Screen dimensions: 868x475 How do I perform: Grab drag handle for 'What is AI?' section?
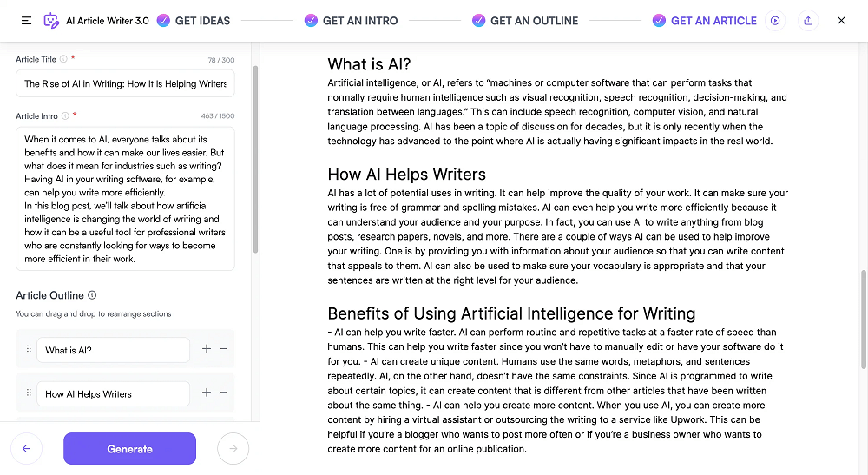point(29,349)
